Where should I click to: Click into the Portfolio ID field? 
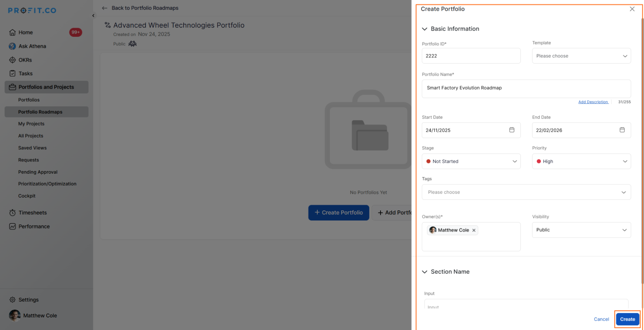471,56
